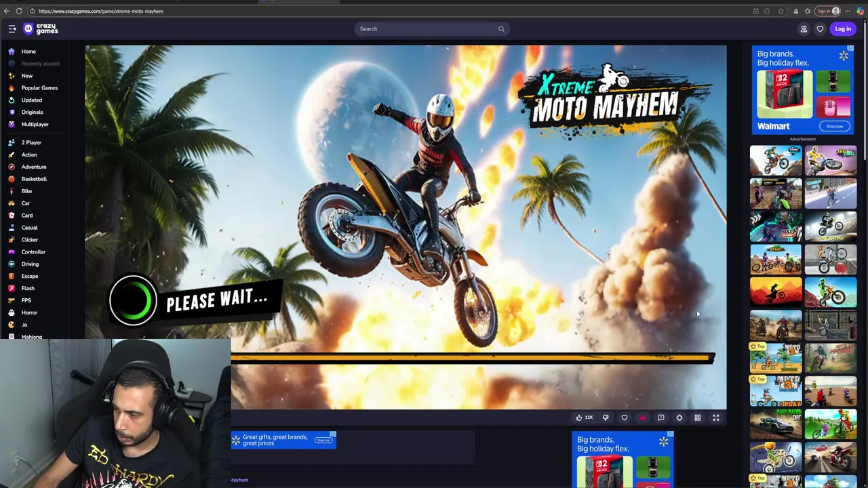This screenshot has height=488, width=868.
Task: Open the friends icon in header
Action: click(804, 28)
